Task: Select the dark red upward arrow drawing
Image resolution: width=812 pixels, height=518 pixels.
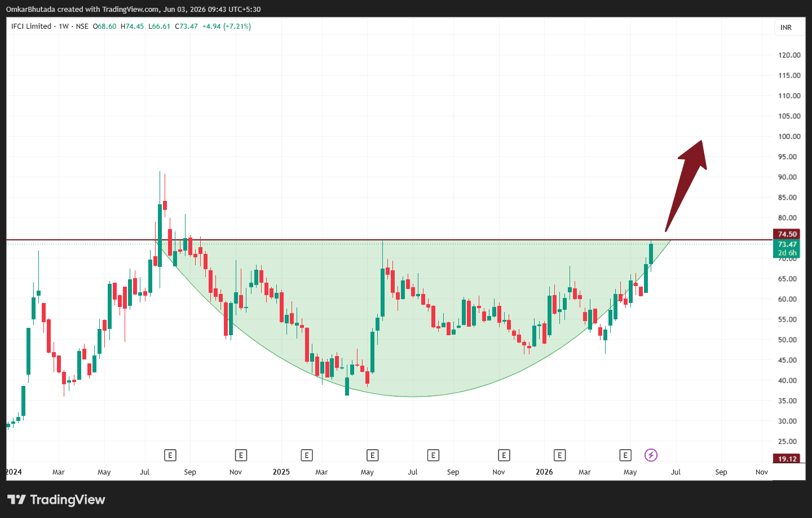Action: pyautogui.click(x=686, y=185)
